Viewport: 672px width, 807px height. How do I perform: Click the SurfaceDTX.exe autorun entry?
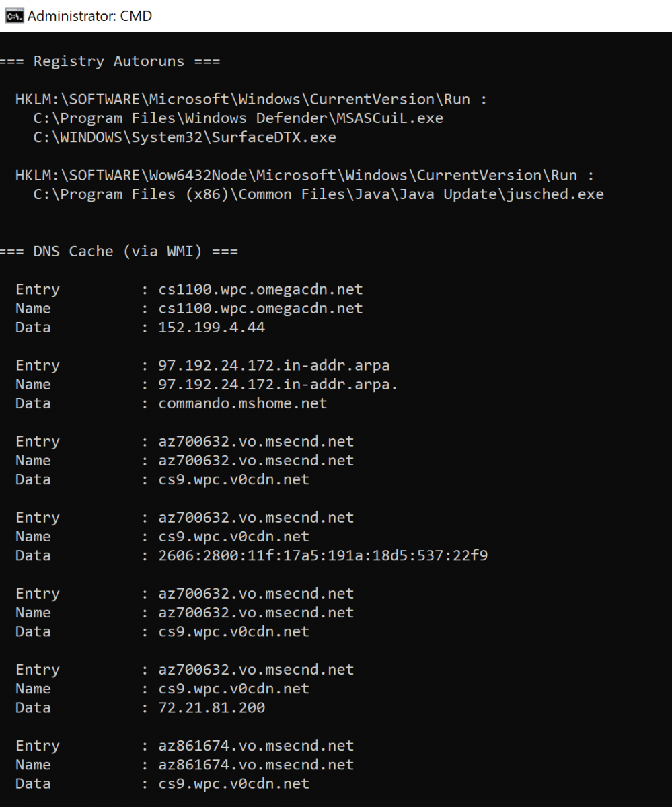pyautogui.click(x=184, y=137)
